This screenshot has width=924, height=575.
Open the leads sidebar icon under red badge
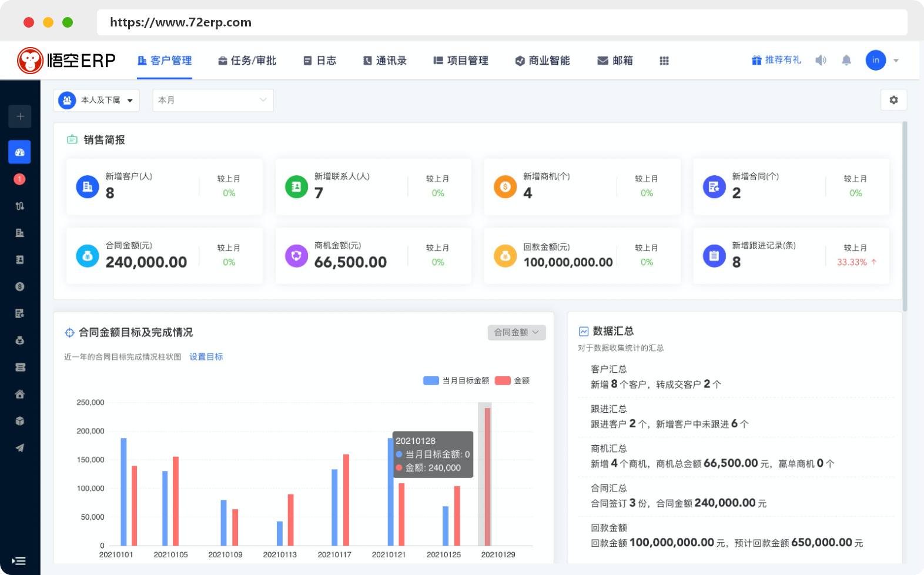(19, 206)
